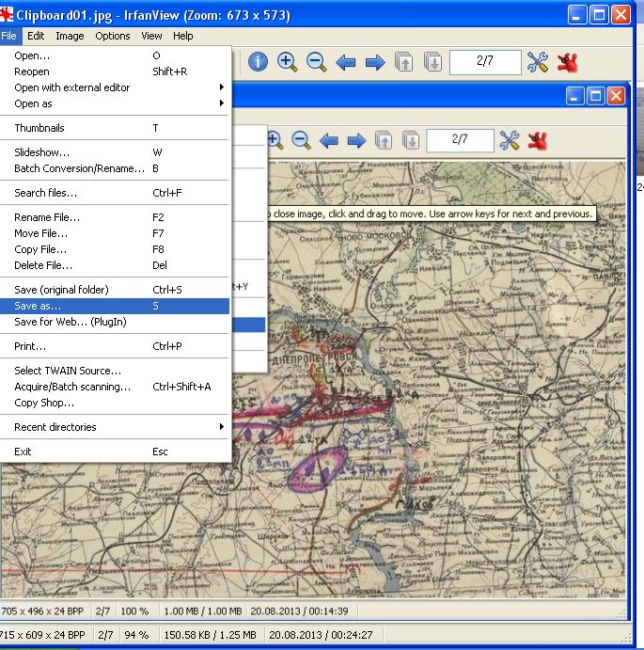Open the Options menu in menu bar
Viewport: 644px width, 650px height.
113,36
